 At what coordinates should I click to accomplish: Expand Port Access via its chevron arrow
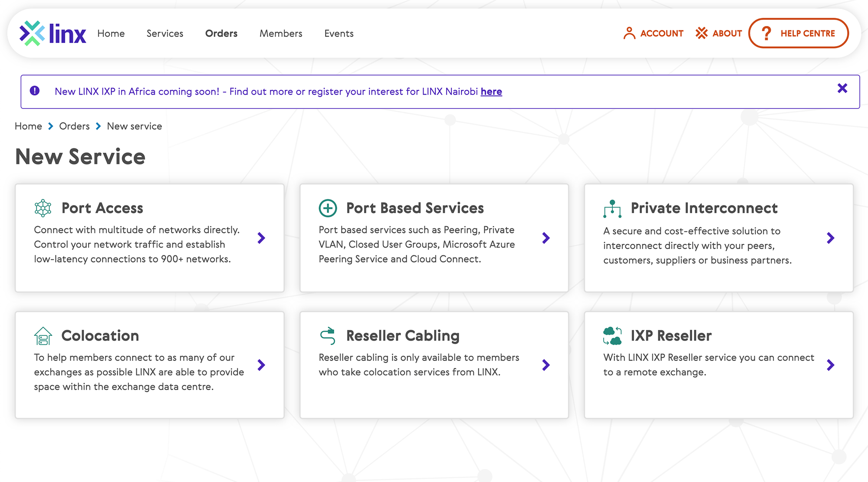(261, 238)
